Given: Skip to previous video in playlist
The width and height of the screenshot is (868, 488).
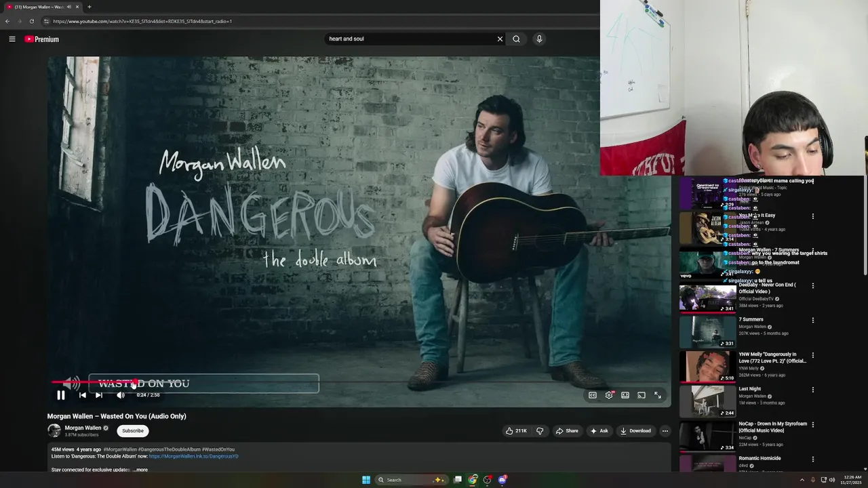Looking at the screenshot, I should (83, 395).
